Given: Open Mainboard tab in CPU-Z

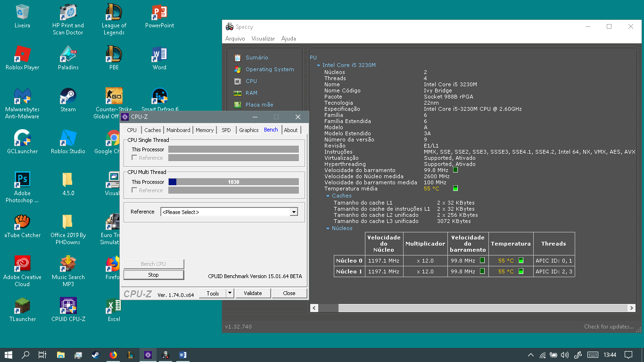Looking at the screenshot, I should click(178, 130).
